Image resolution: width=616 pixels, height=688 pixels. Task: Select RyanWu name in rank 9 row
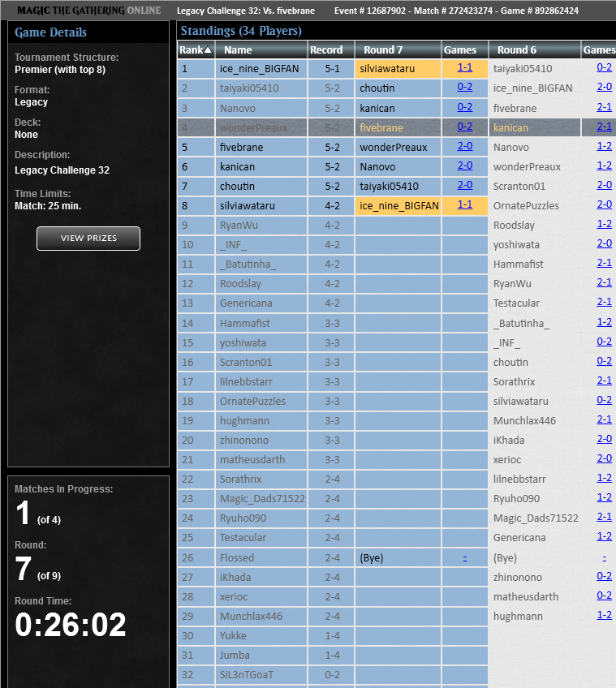coord(239,226)
